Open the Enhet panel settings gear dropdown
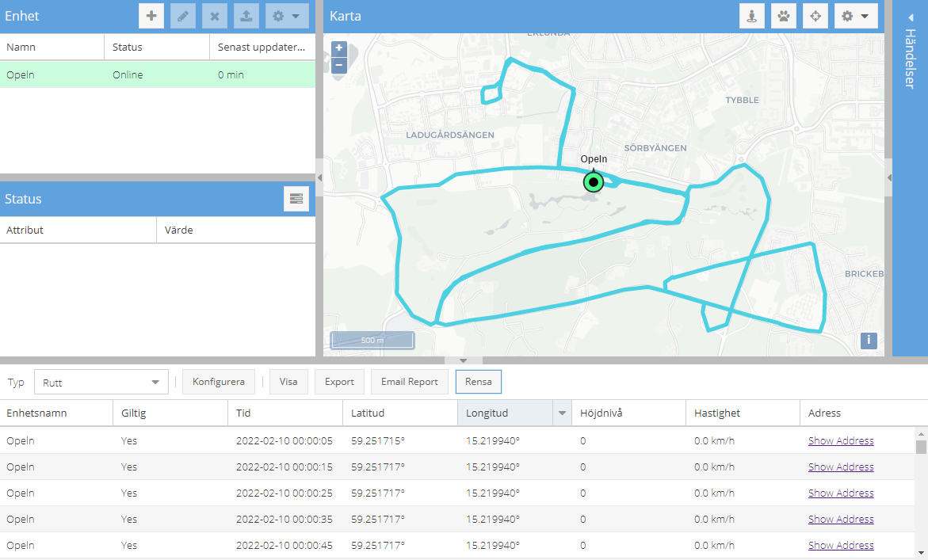 click(x=287, y=16)
